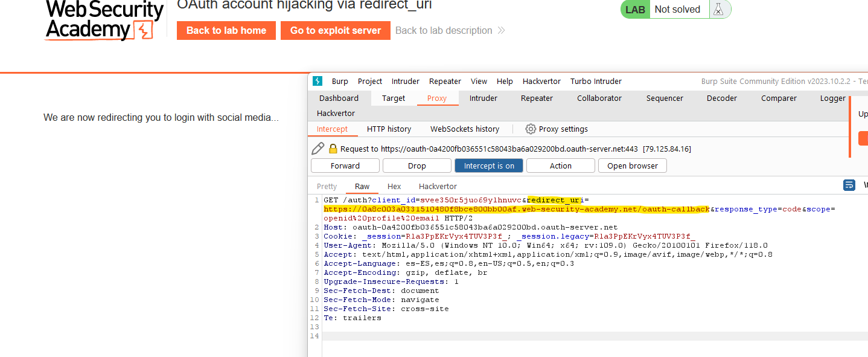The width and height of the screenshot is (868, 357).
Task: Select the Raw editor view
Action: (x=362, y=186)
